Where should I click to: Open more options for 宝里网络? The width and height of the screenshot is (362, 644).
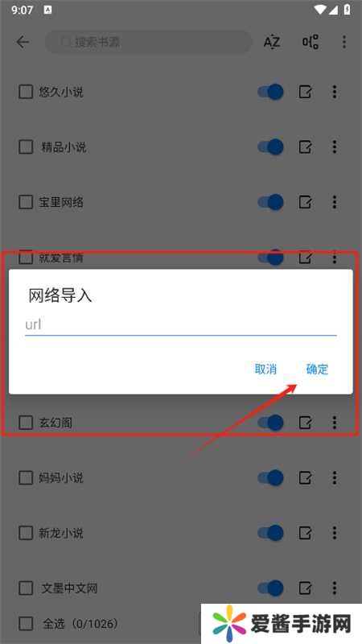[x=335, y=202]
